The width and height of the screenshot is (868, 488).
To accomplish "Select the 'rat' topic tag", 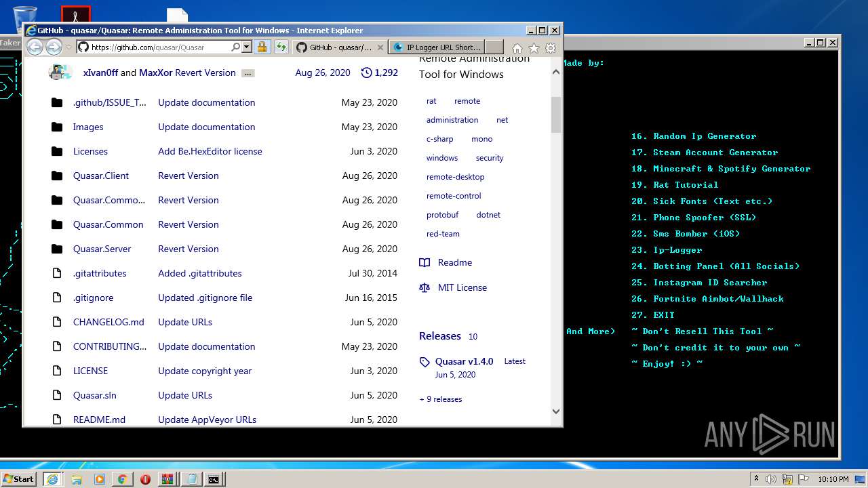I will coord(431,101).
